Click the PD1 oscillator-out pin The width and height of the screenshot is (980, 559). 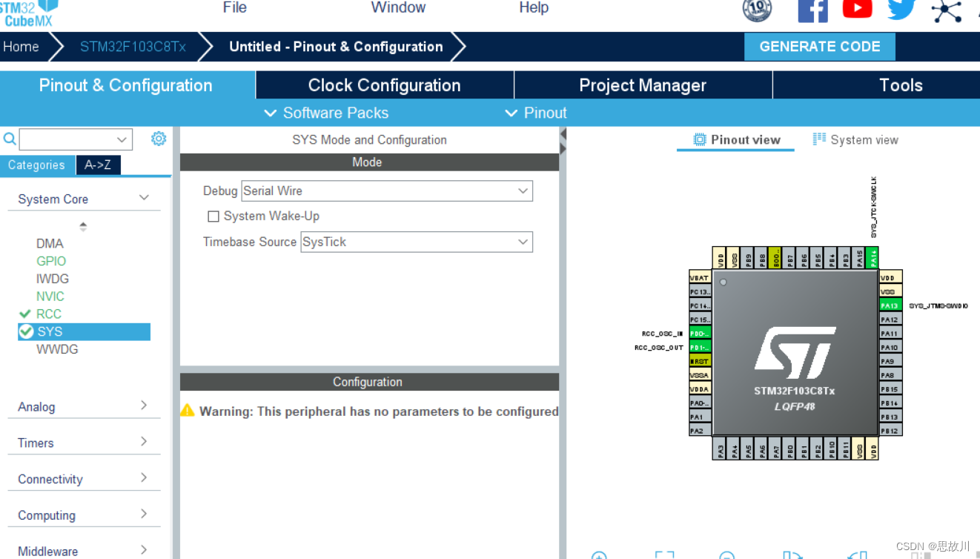(x=700, y=347)
